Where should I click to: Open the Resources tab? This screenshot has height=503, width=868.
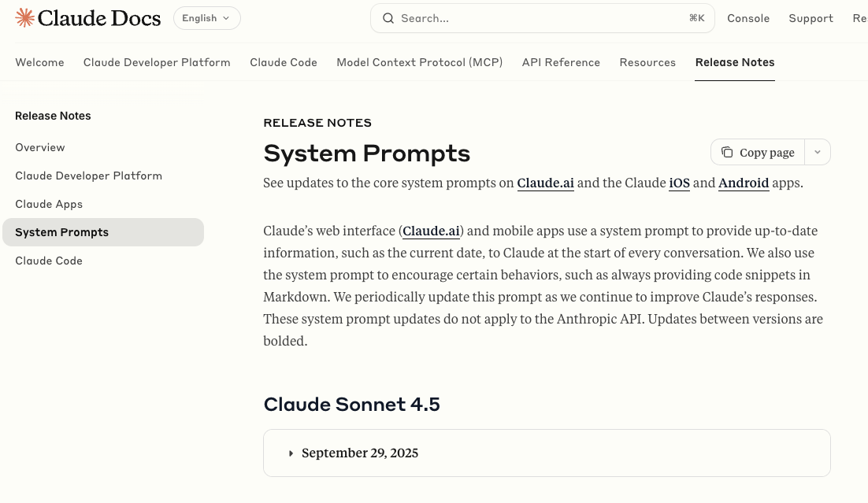click(x=647, y=62)
